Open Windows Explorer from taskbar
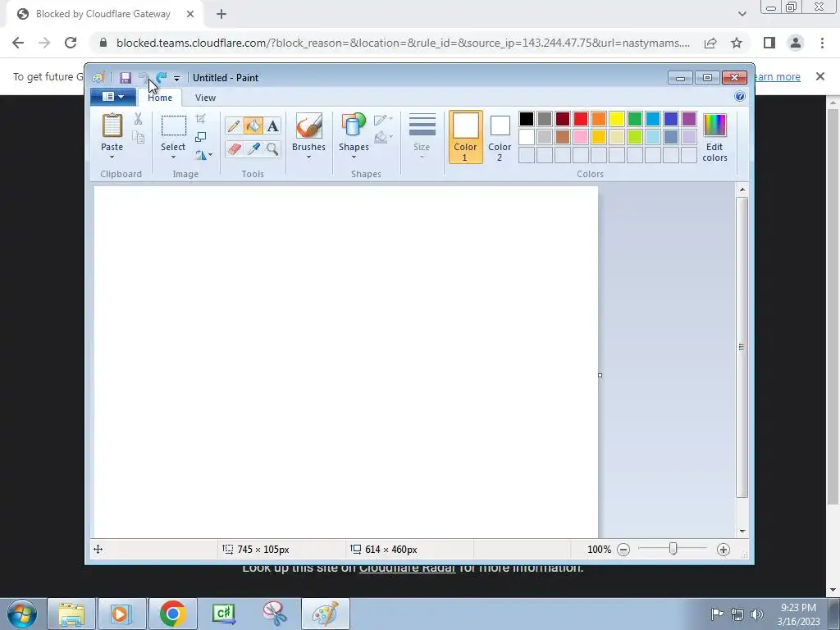Screen dimensions: 840x630 [71, 614]
